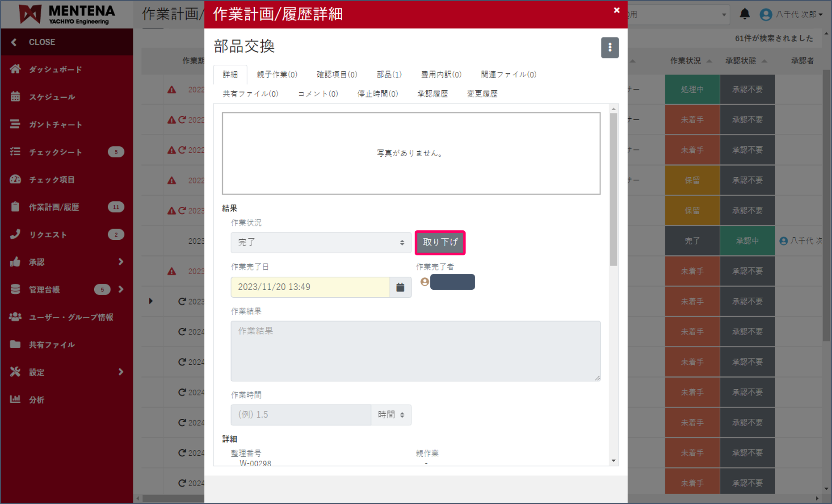
Task: Open 分析 chart icon in sidebar
Action: click(16, 400)
